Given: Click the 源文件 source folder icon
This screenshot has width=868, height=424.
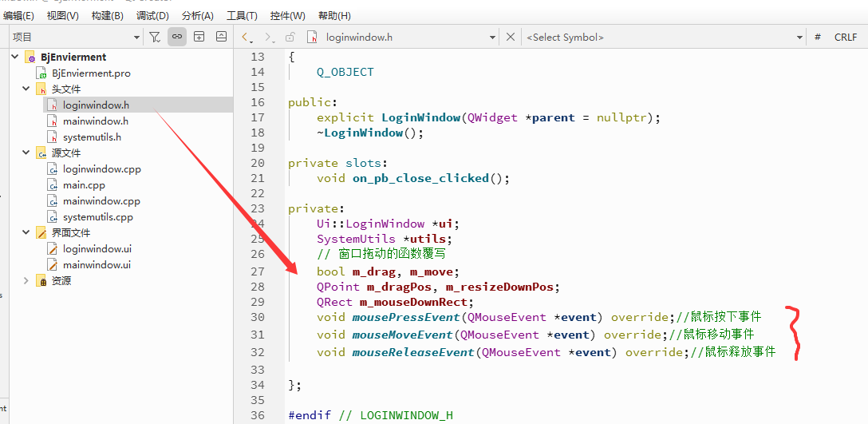Looking at the screenshot, I should [41, 153].
